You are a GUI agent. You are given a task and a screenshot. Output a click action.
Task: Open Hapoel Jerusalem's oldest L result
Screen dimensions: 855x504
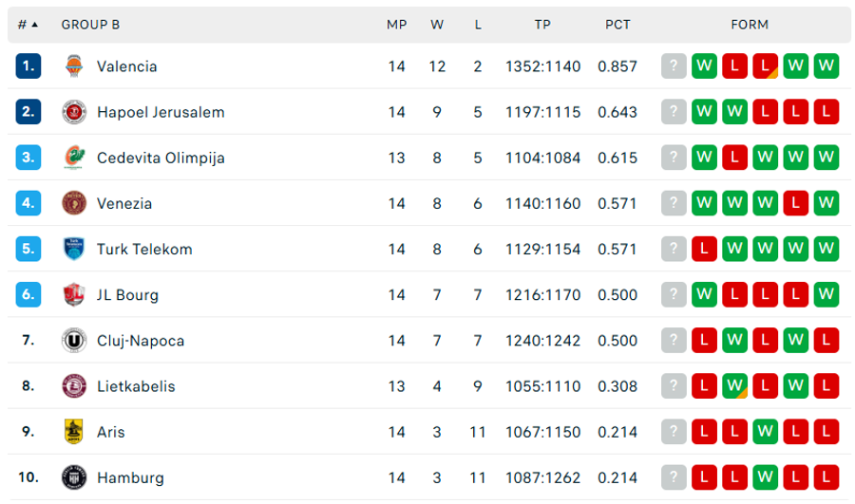(x=826, y=112)
